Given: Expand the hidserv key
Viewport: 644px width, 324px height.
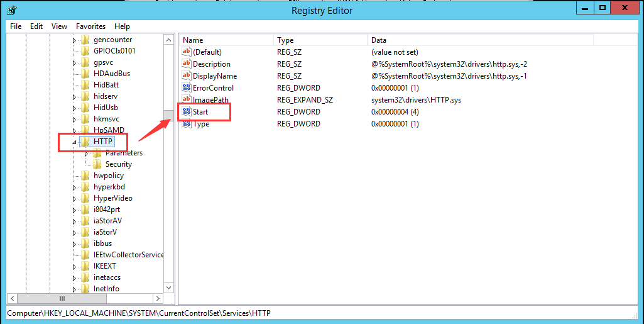Looking at the screenshot, I should click(74, 97).
